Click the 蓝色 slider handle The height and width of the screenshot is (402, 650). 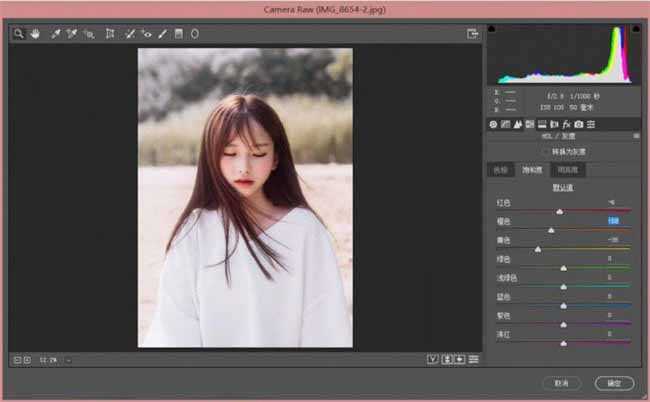564,306
